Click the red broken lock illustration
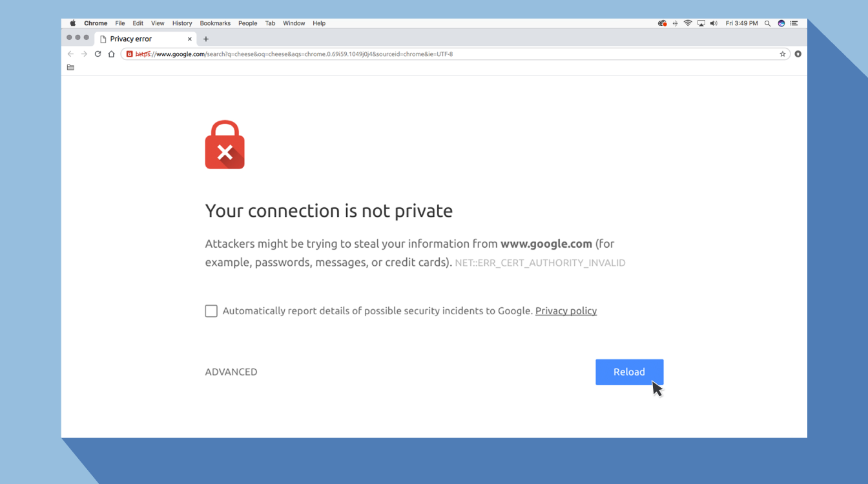868x484 pixels. coord(225,145)
